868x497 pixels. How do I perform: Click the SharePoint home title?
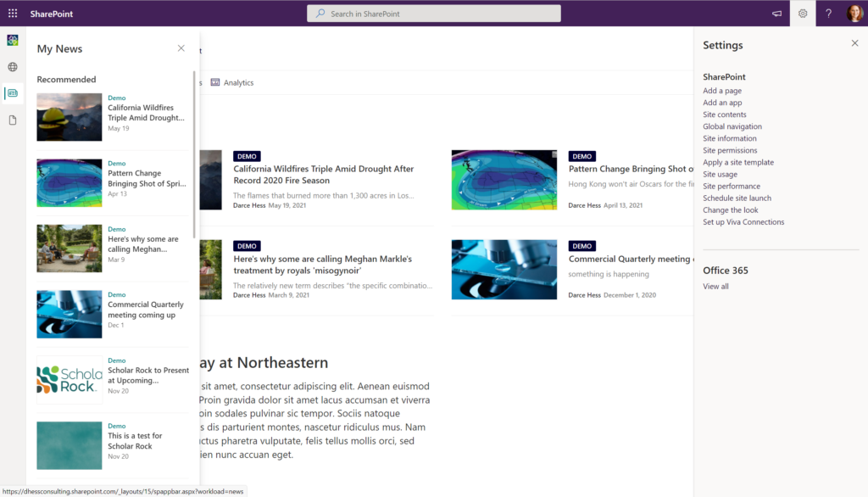click(x=52, y=14)
